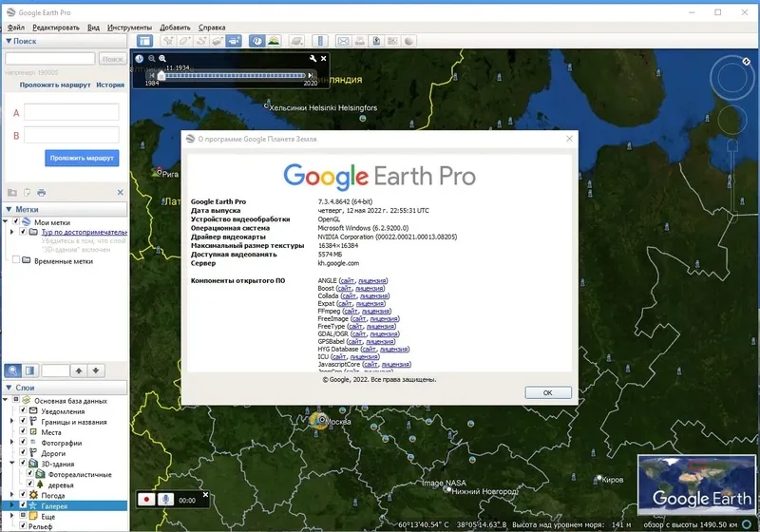Expand the Еще layer node
Screen dimensions: 760x532
(x=12, y=516)
